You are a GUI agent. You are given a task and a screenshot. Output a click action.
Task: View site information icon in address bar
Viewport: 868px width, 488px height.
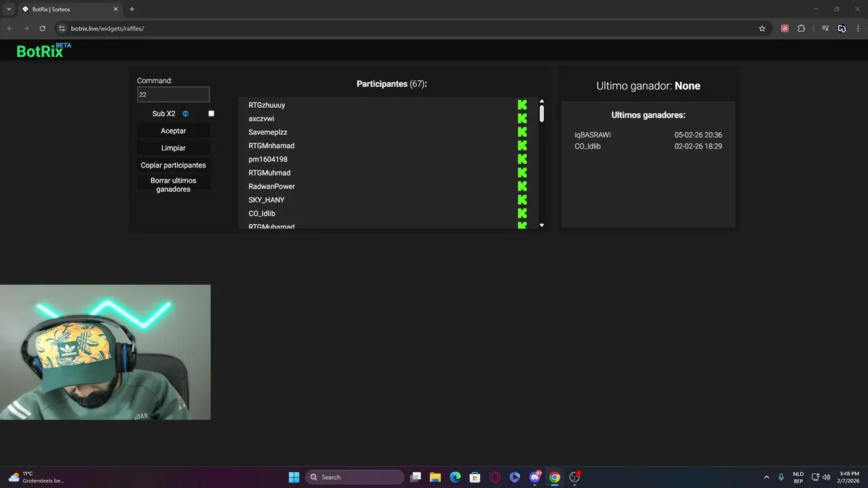point(62,28)
